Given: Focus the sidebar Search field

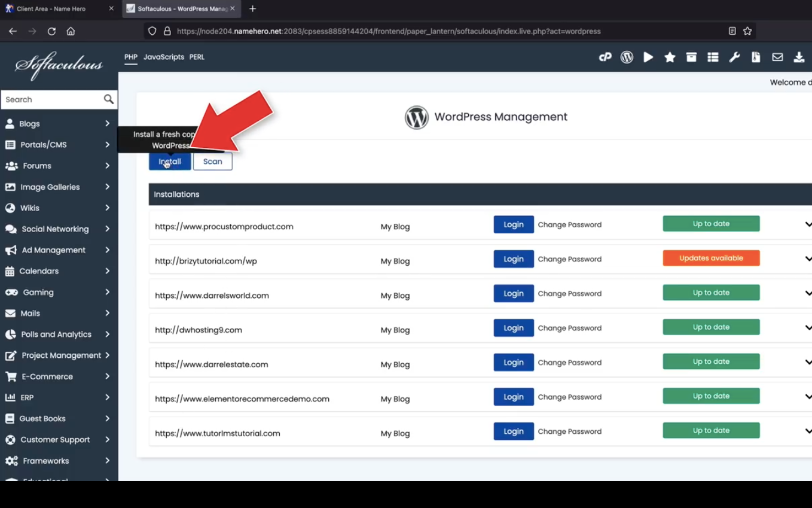Looking at the screenshot, I should pyautogui.click(x=52, y=99).
